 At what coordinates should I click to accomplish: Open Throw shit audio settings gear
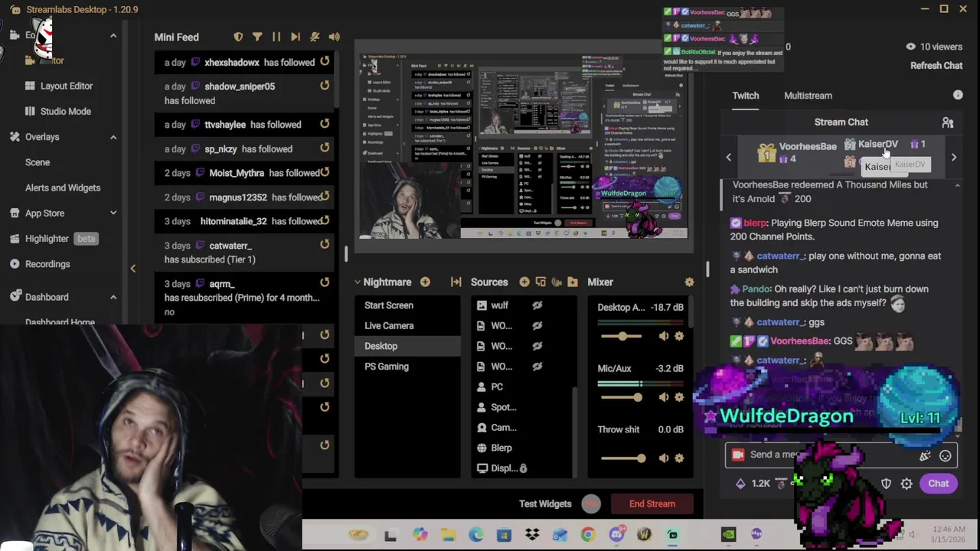click(x=679, y=458)
